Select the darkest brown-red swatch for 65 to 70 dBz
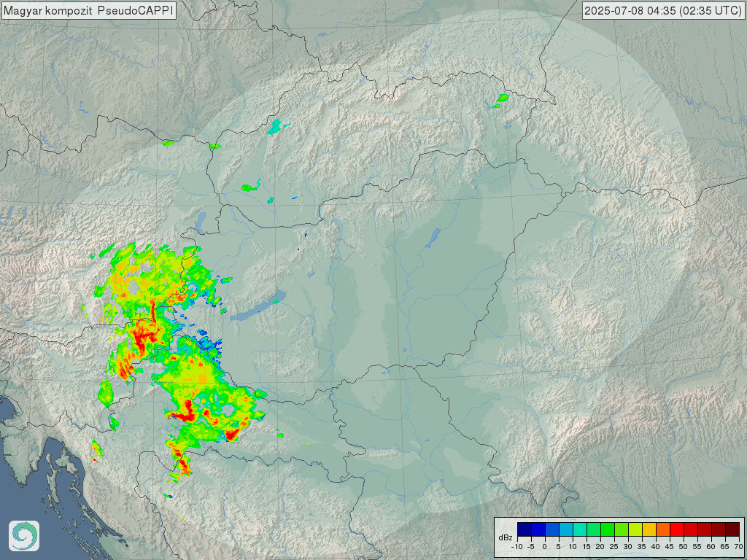747x560 pixels. pos(732,529)
